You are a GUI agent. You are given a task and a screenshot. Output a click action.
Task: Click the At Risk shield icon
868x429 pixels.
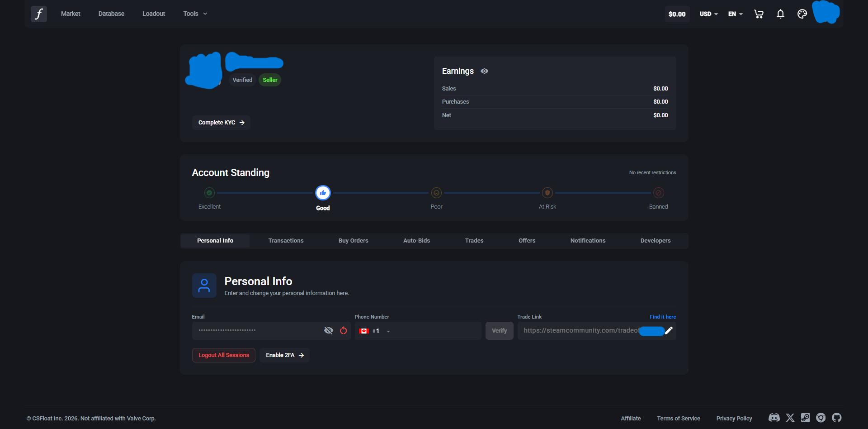(x=547, y=193)
